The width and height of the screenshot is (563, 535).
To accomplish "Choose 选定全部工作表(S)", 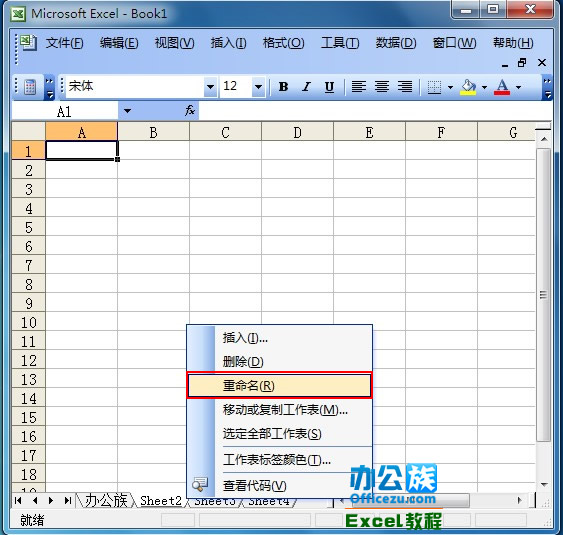I will click(x=279, y=434).
